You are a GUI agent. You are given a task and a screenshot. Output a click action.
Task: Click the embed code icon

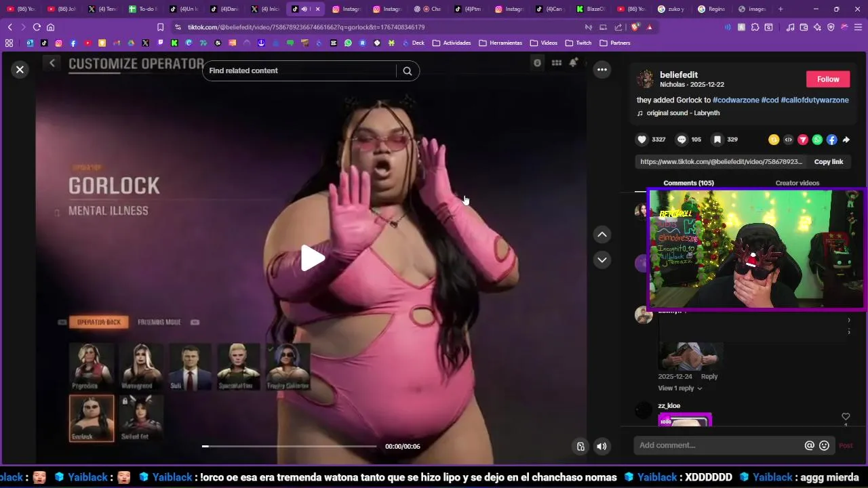pos(788,140)
